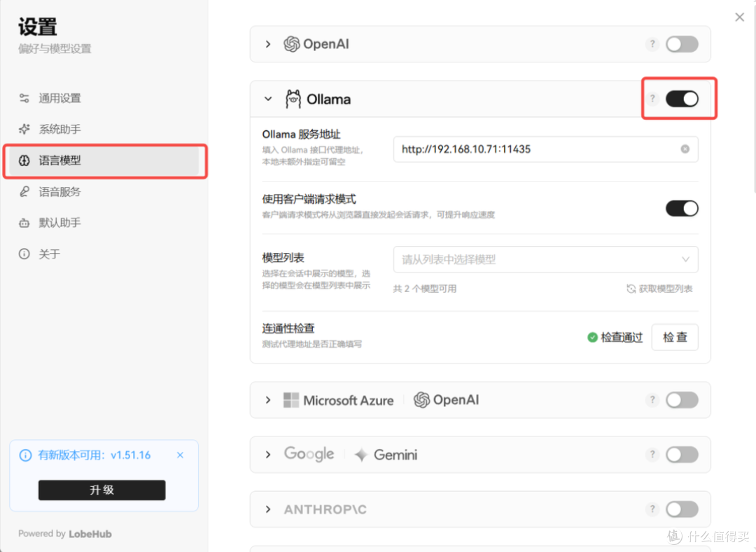Screen dimensions: 756x552
Task: Open the model list dropdown
Action: pyautogui.click(x=545, y=260)
